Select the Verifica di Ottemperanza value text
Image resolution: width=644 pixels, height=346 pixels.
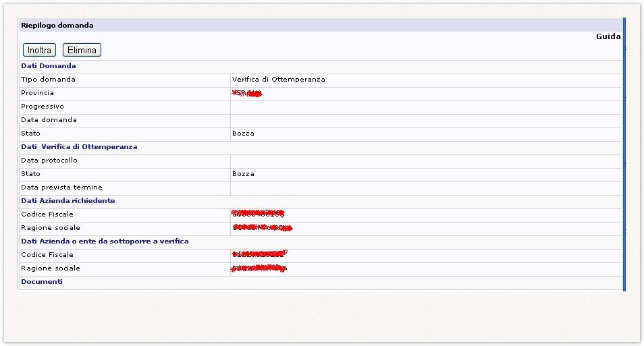point(278,80)
